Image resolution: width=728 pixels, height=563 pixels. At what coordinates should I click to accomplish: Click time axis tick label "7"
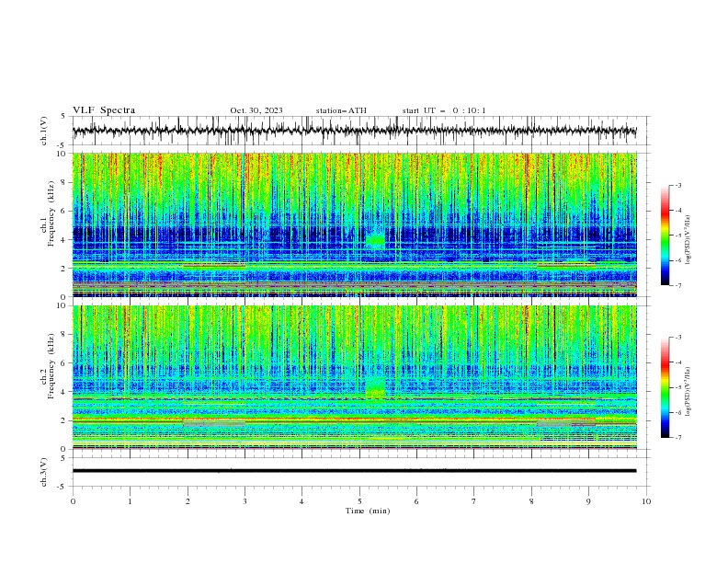coord(474,501)
